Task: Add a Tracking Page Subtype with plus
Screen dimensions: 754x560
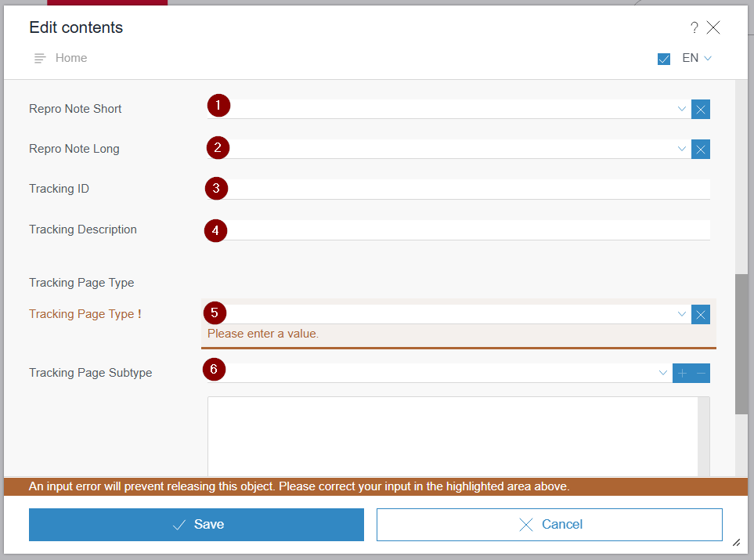Action: (x=682, y=374)
